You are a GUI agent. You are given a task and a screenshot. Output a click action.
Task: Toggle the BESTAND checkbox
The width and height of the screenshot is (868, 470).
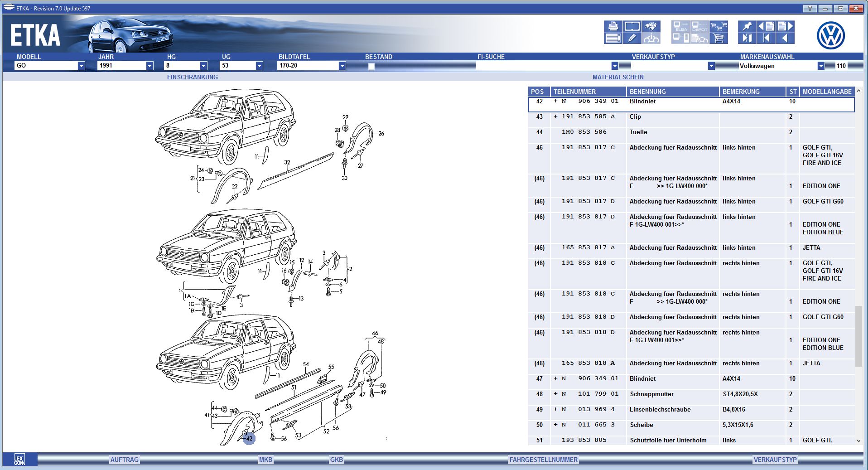pyautogui.click(x=371, y=66)
